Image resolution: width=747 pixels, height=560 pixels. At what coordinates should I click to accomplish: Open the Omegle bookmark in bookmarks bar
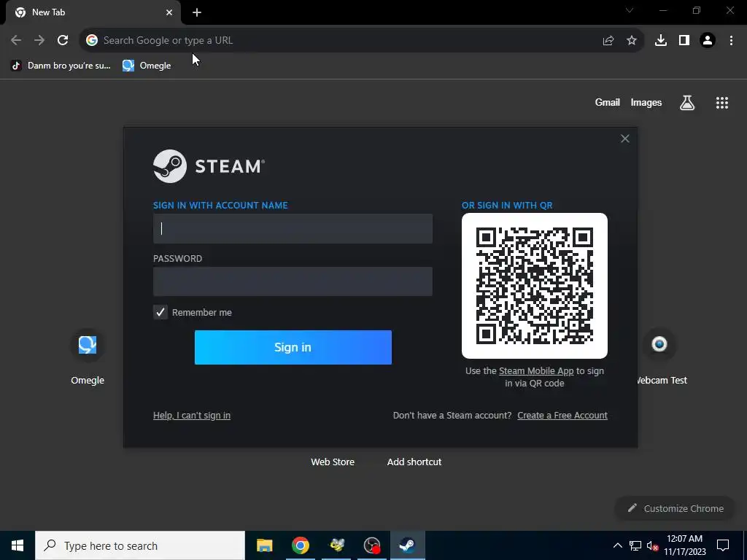coord(147,66)
